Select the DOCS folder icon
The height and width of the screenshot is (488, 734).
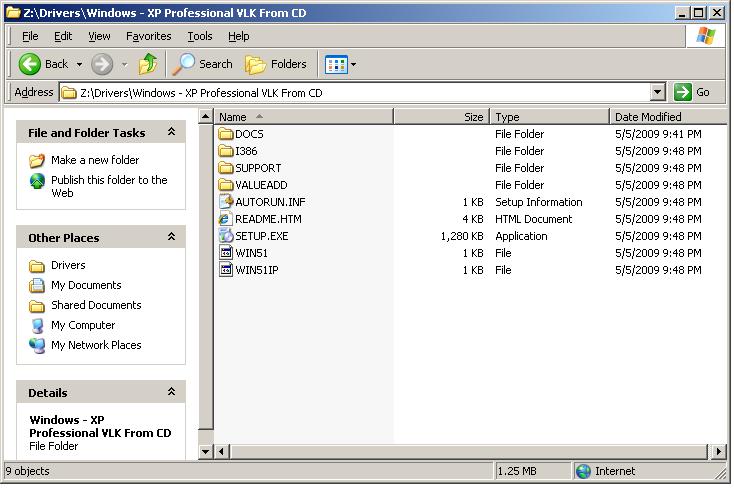tap(226, 134)
